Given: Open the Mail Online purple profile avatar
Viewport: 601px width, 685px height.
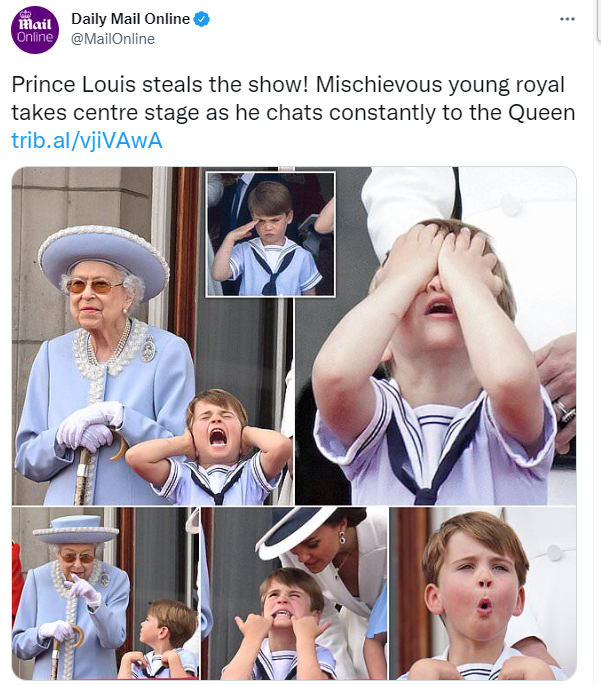Looking at the screenshot, I should (x=35, y=30).
